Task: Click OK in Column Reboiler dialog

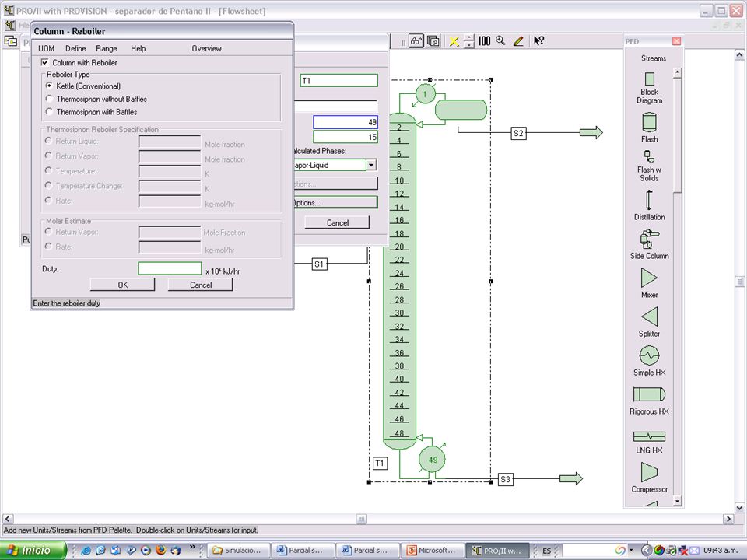Action: 122,285
